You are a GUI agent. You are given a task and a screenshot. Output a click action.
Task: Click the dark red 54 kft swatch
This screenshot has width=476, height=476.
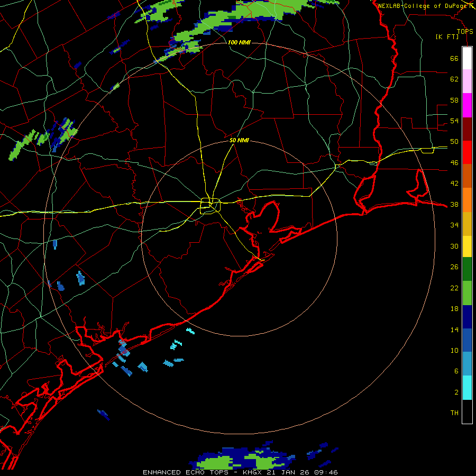tap(467, 129)
